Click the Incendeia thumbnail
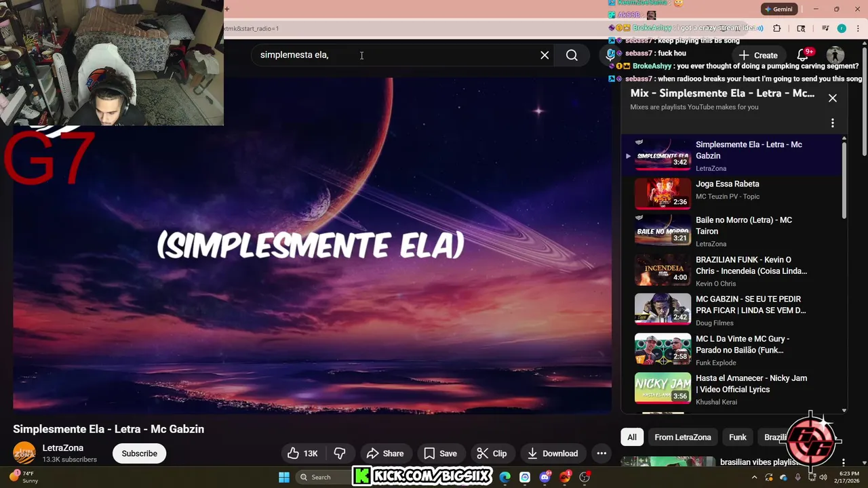This screenshot has height=488, width=868. [x=663, y=270]
